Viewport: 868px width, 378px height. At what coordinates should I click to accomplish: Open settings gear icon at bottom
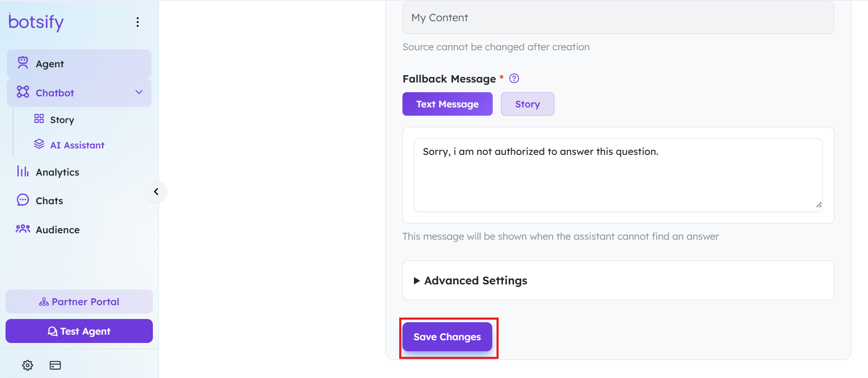pos(28,366)
